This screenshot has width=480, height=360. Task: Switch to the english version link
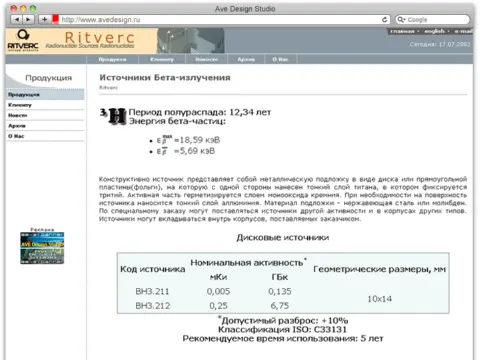coord(434,31)
